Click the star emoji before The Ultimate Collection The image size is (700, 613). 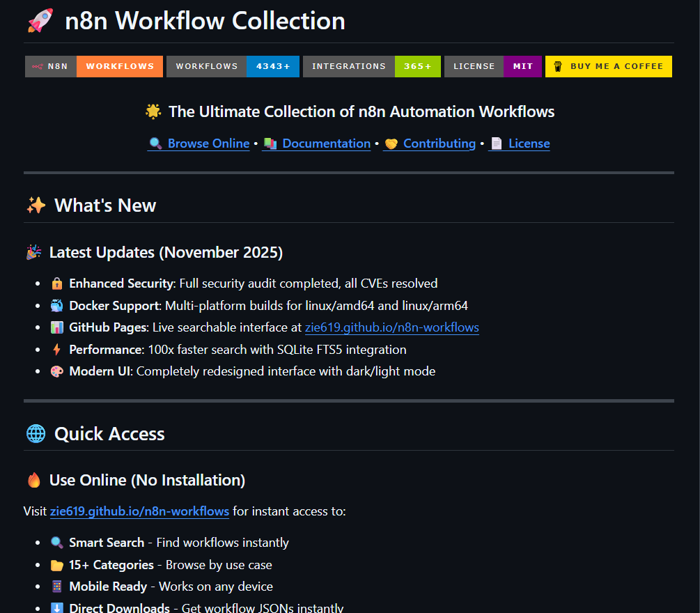[153, 111]
